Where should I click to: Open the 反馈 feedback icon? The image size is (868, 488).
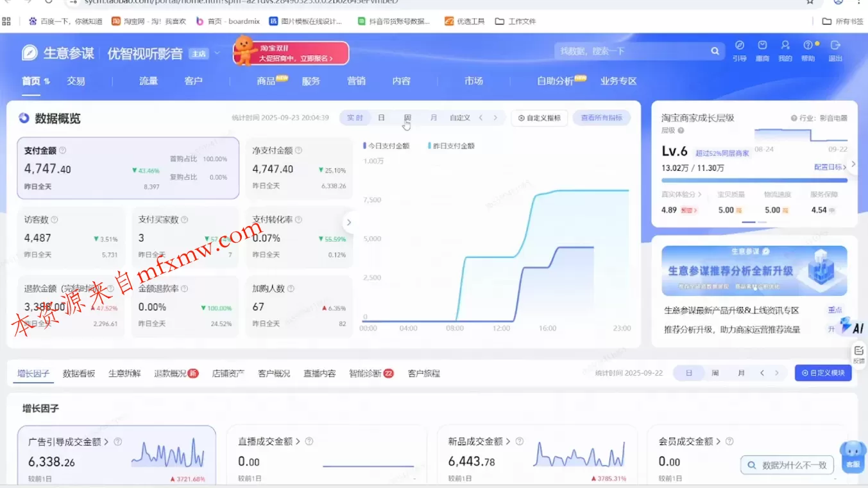click(859, 353)
